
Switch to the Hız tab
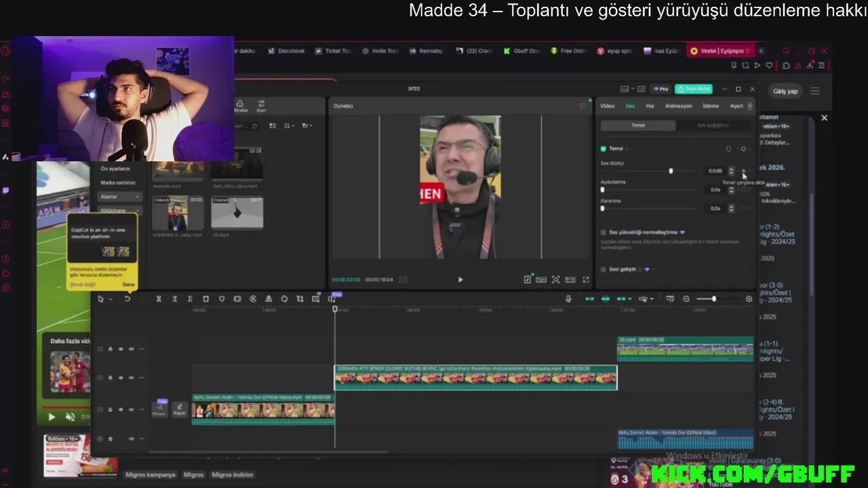click(650, 106)
